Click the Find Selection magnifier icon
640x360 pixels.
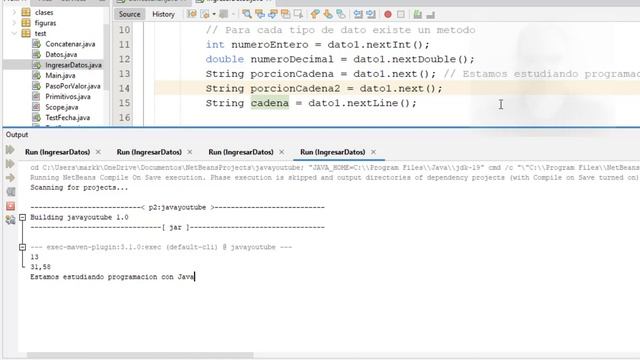(x=247, y=14)
